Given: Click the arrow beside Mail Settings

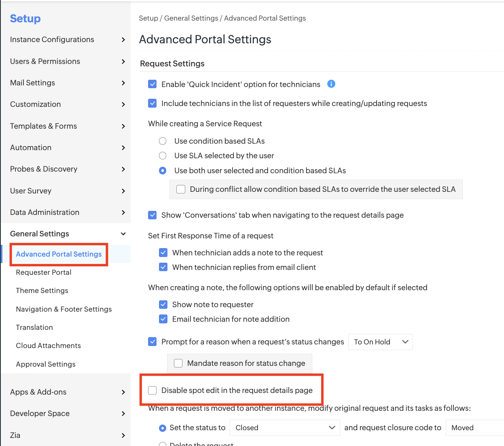Looking at the screenshot, I should point(123,83).
